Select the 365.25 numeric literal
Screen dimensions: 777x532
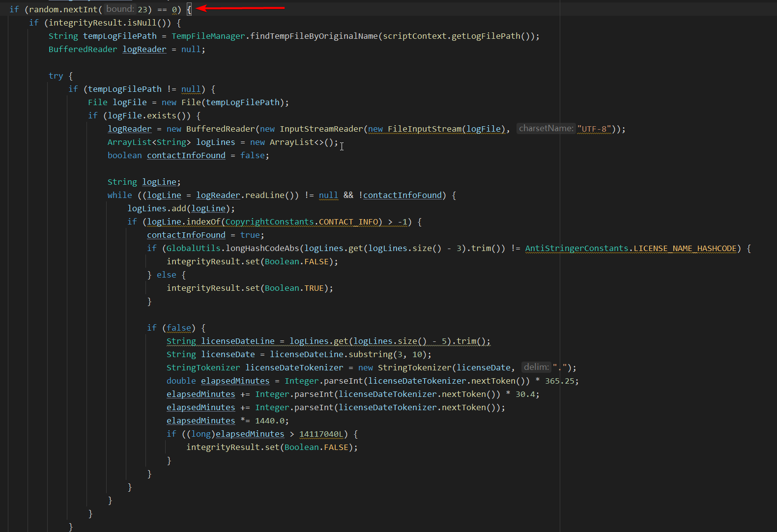coord(560,381)
